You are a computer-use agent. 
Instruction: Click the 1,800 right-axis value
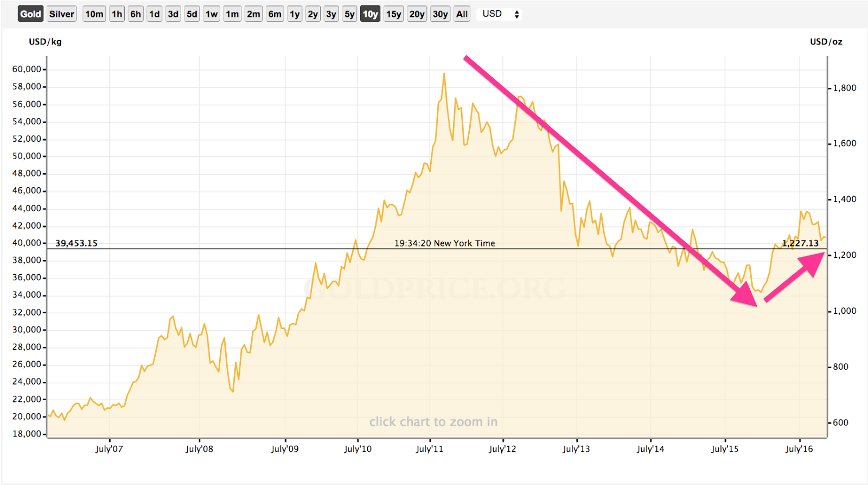(845, 88)
